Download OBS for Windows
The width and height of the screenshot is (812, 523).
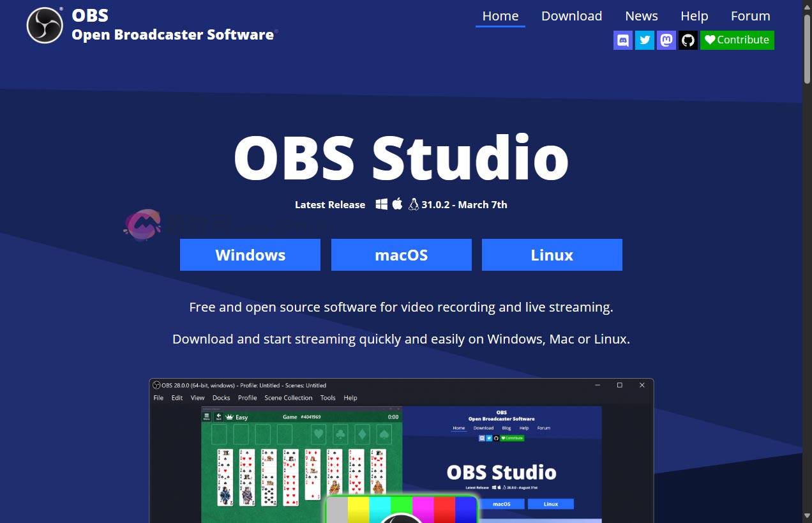(250, 254)
